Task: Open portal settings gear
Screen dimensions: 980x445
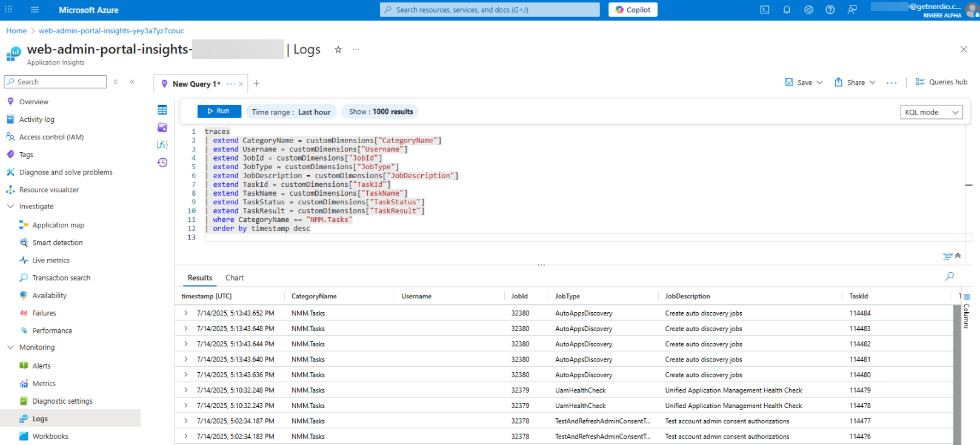Action: (x=808, y=10)
